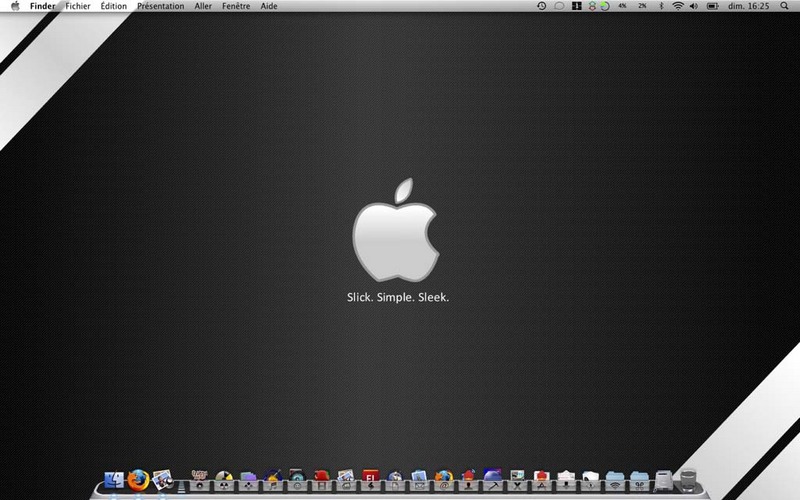Open the Aide menu
800x500 pixels.
pyautogui.click(x=269, y=6)
